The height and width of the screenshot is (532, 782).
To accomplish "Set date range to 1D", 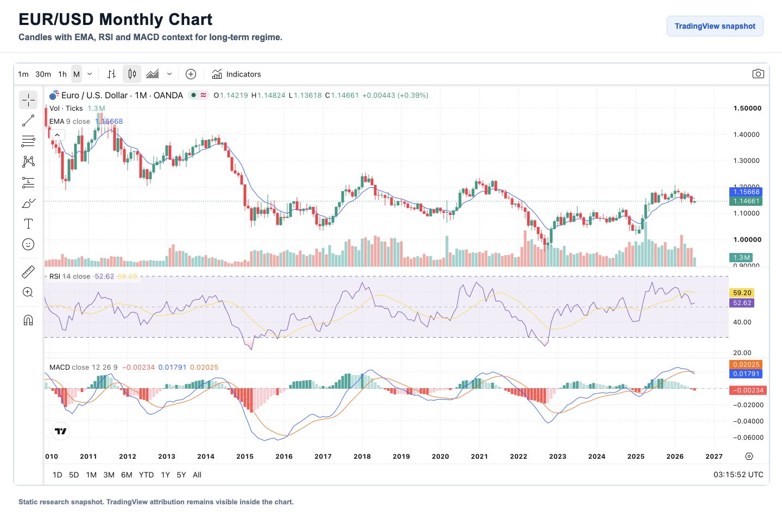I will [58, 474].
